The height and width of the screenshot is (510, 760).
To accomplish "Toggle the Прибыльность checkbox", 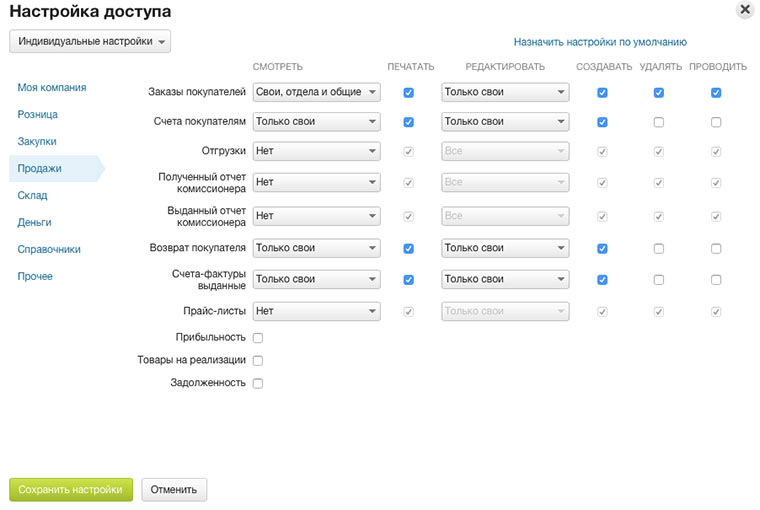I will tap(258, 338).
